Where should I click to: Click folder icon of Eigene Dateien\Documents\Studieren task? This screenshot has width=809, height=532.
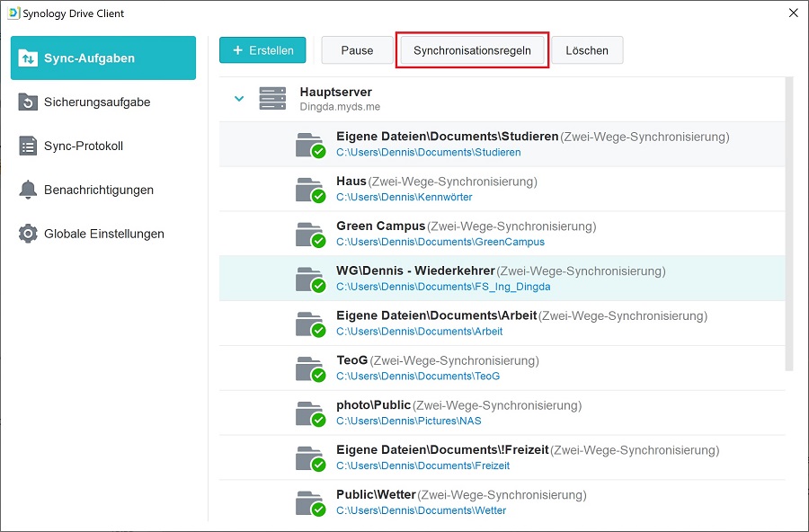311,145
